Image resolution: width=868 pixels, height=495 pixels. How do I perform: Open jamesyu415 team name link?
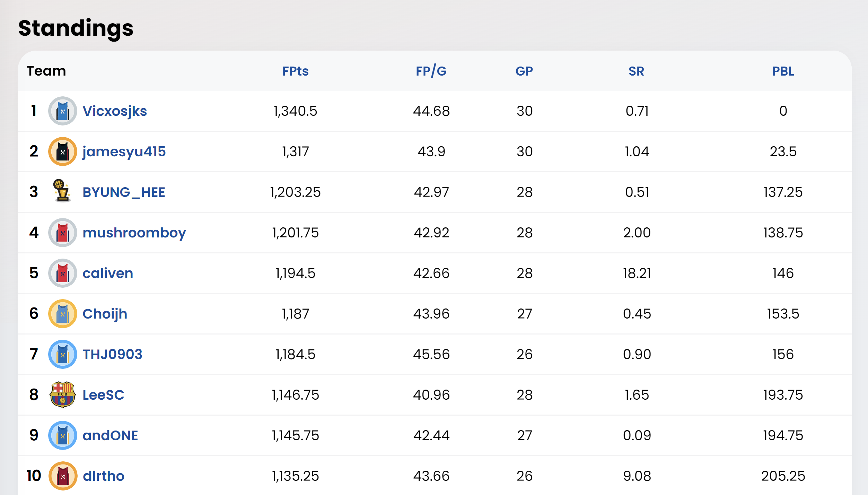(124, 151)
